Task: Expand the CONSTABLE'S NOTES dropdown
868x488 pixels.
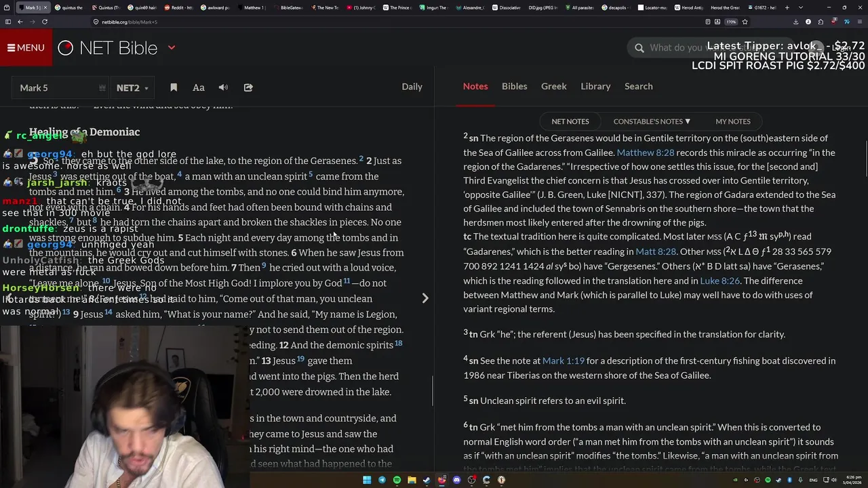Action: click(x=652, y=121)
